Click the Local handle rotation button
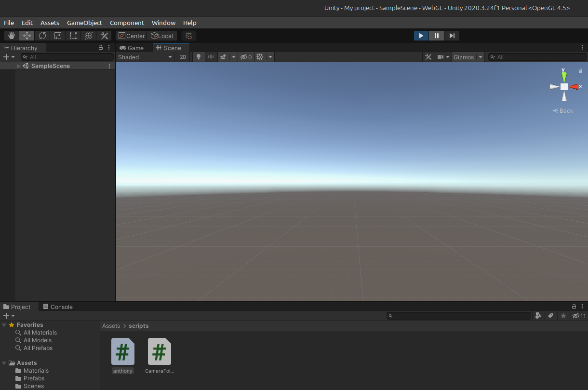Viewport: 588px width, 390px height. click(x=162, y=36)
